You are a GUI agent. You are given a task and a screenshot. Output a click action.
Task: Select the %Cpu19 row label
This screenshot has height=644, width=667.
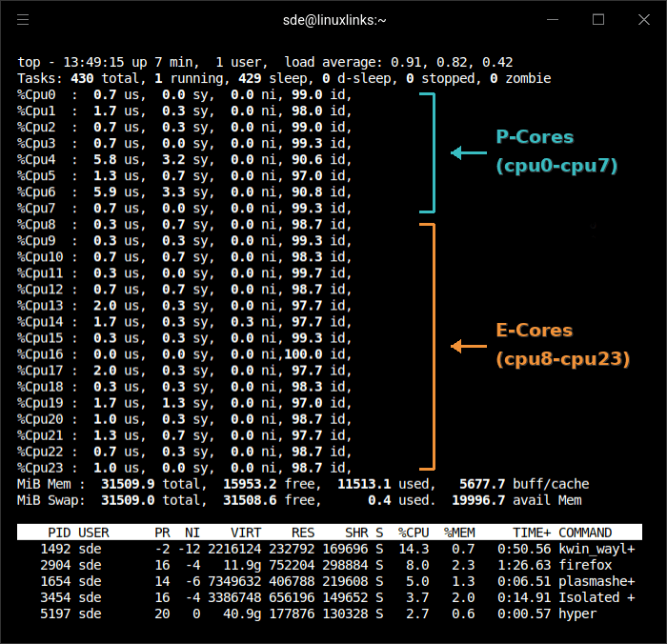pos(40,403)
